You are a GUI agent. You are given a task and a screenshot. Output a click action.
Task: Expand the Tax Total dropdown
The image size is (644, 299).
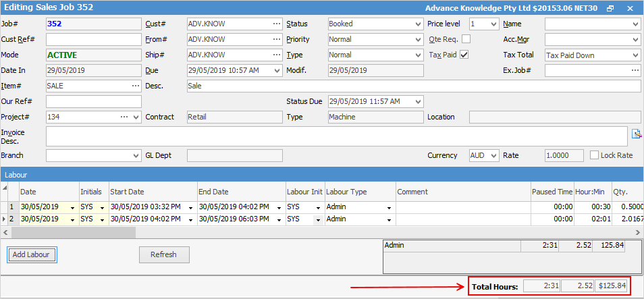coord(635,55)
